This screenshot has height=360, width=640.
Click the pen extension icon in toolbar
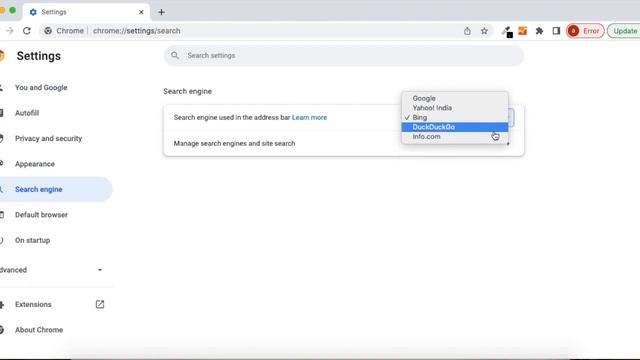(x=507, y=31)
